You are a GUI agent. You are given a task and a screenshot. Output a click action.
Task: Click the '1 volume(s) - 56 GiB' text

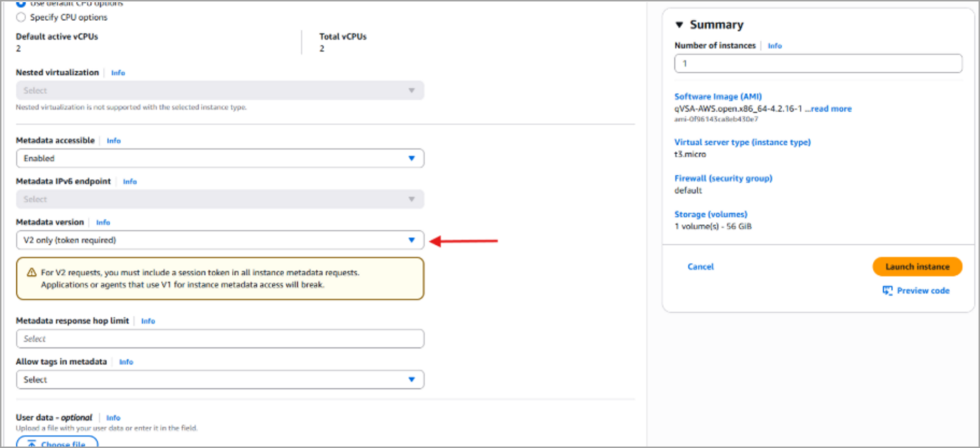click(x=713, y=227)
